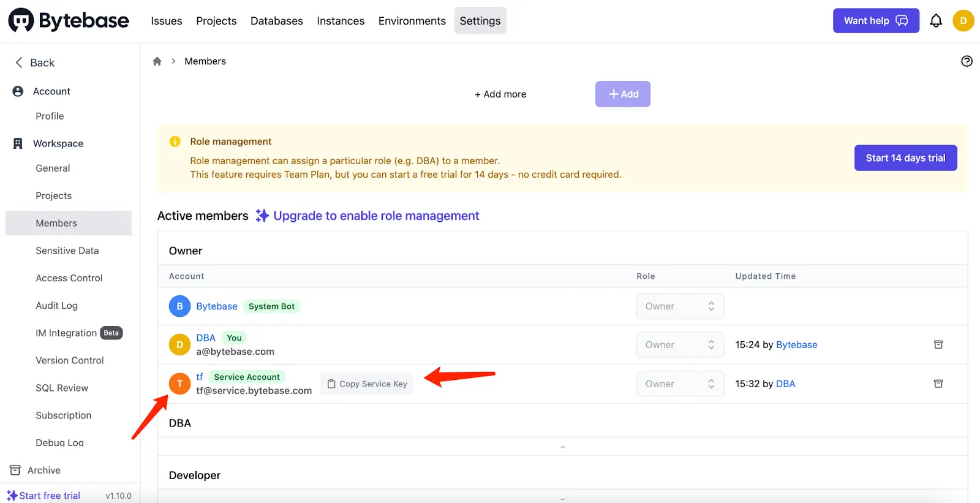Open the Projects top navigation
Screen dimensions: 980x503
216,21
